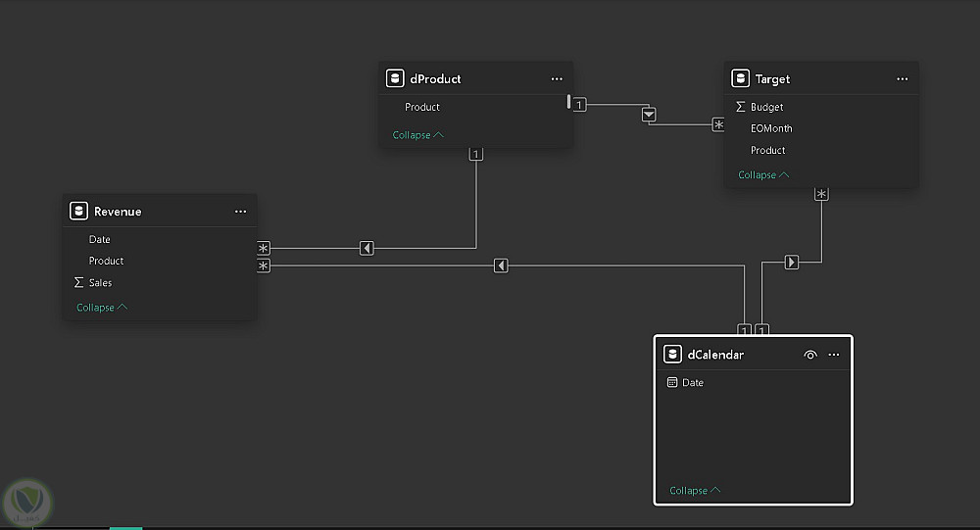Click the sigma icon next to Sales

78,282
